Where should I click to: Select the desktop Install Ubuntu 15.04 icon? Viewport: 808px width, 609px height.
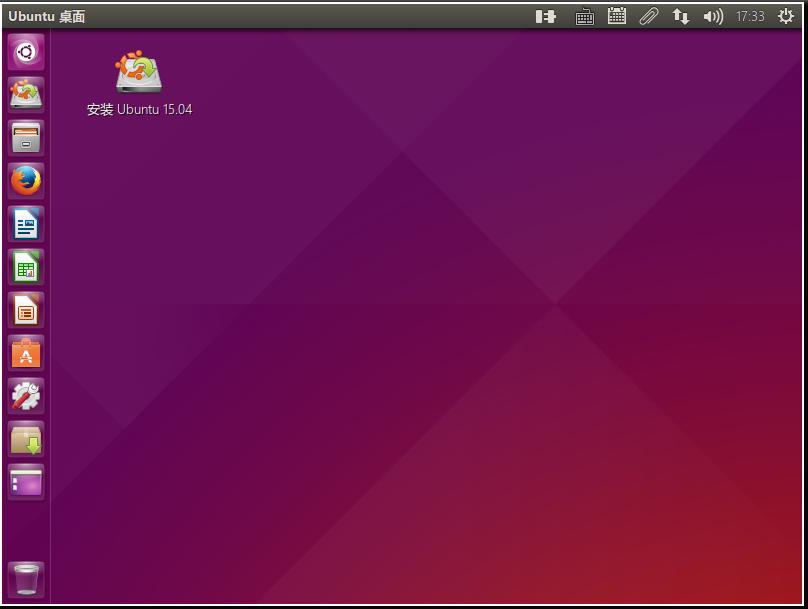click(139, 72)
